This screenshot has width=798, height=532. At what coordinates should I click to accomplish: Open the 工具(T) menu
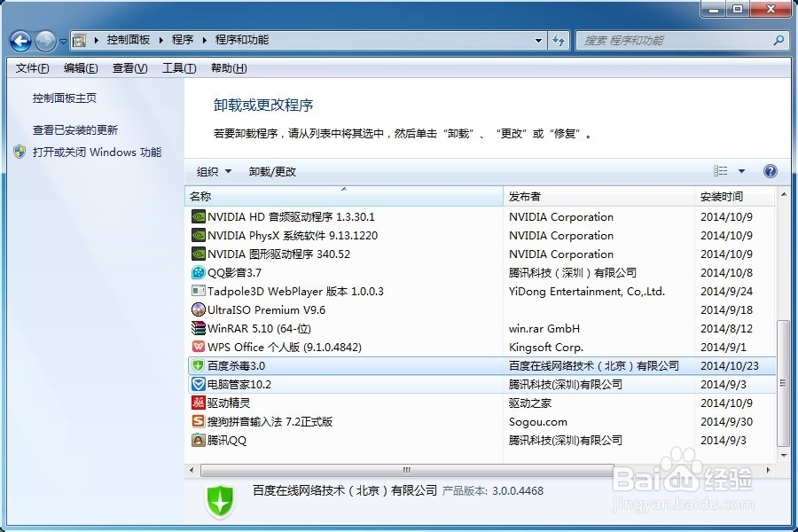(x=179, y=68)
